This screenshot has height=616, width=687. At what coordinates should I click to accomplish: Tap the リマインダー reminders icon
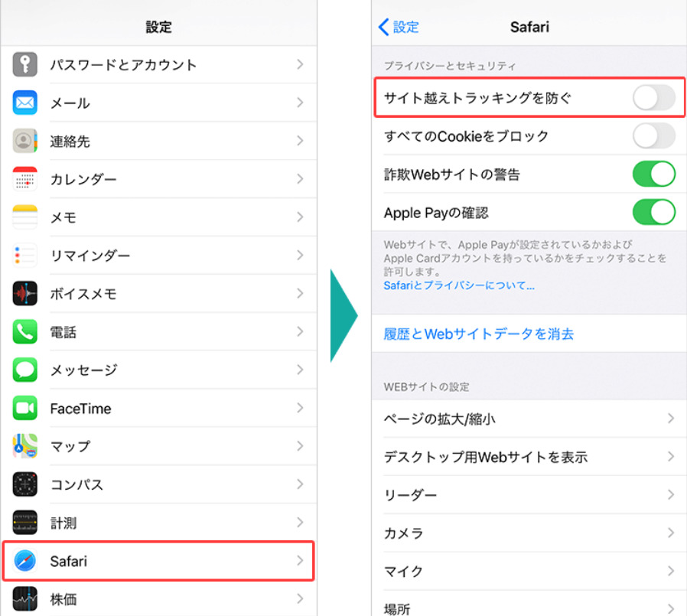pyautogui.click(x=25, y=255)
